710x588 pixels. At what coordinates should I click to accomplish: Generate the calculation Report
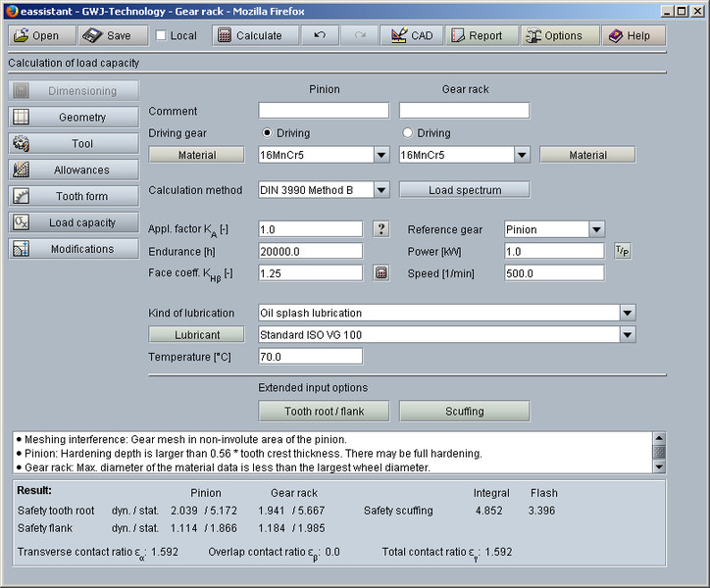coord(480,35)
